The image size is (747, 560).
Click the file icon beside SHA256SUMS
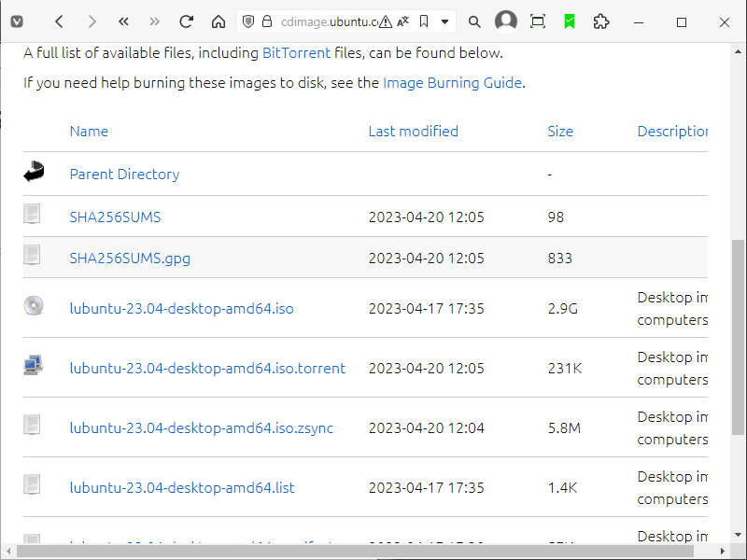[32, 214]
